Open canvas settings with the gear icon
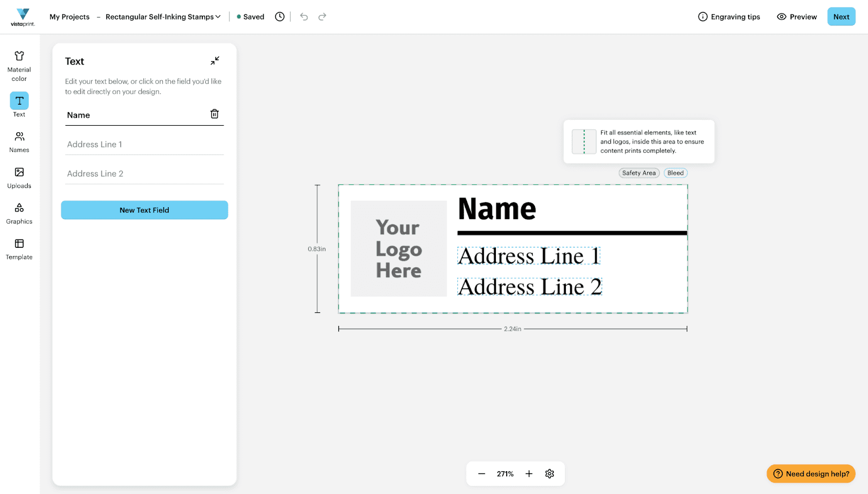Screen dimensions: 868x494 click(549, 473)
